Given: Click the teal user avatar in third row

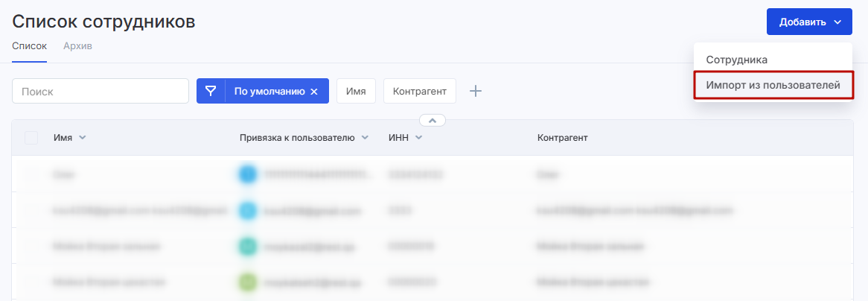Looking at the screenshot, I should pyautogui.click(x=247, y=245).
